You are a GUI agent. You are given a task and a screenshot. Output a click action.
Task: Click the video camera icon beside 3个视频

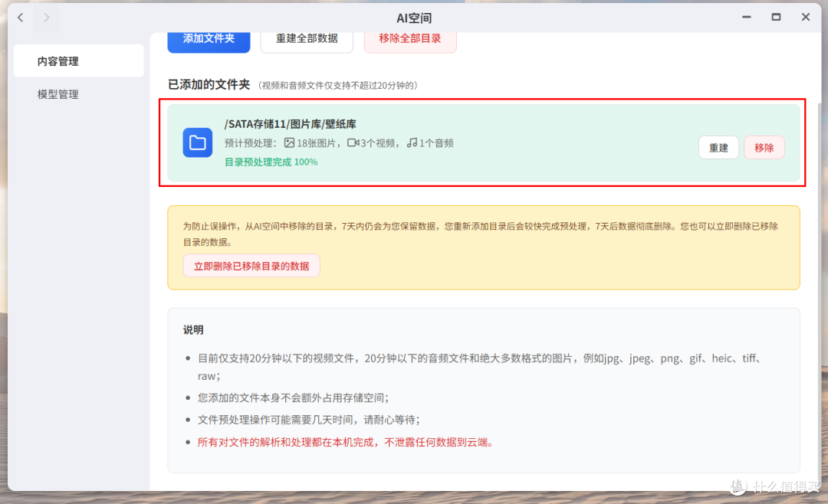353,142
